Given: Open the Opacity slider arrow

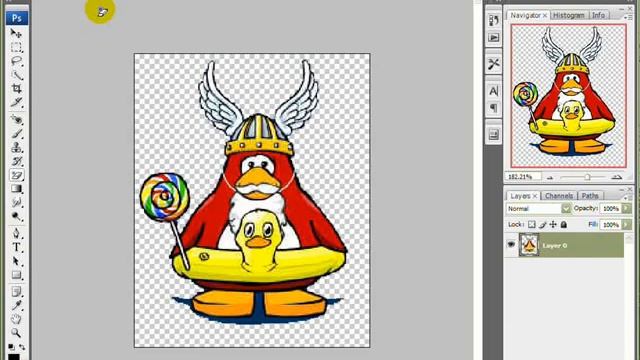Looking at the screenshot, I should (627, 209).
